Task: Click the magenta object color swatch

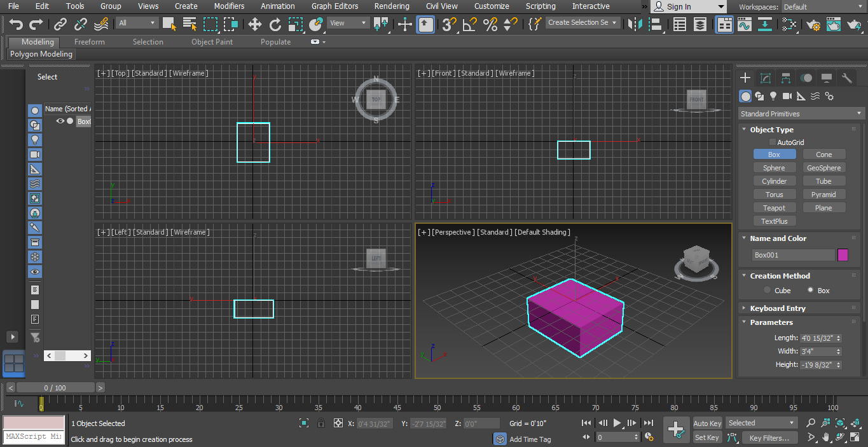Action: 843,255
